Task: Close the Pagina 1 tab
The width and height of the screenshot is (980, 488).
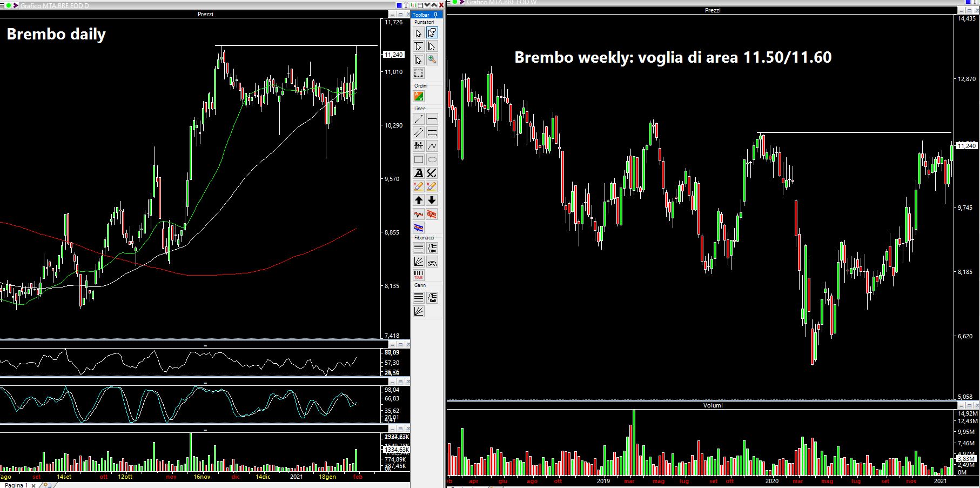Action: (33, 485)
